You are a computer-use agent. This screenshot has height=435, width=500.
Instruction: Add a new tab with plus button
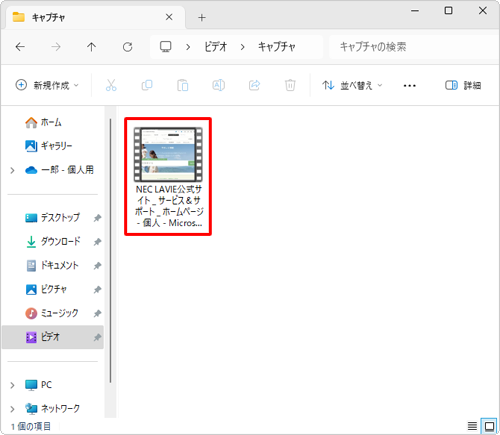pos(202,17)
